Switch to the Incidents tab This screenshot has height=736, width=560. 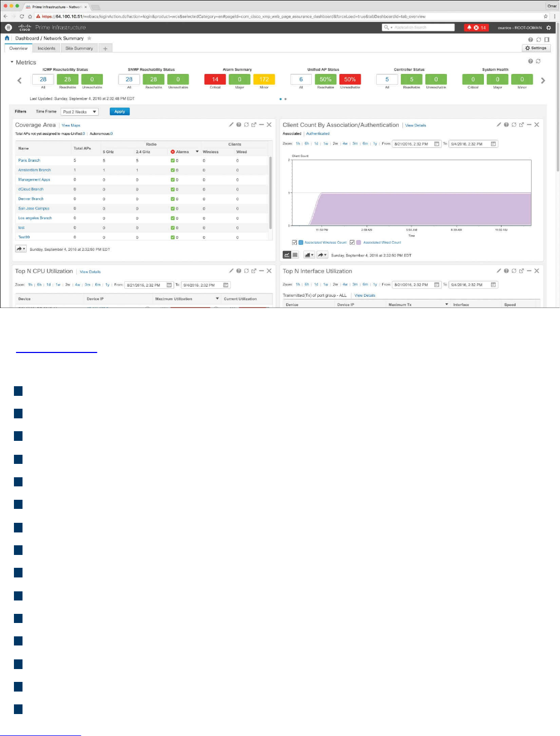pos(46,48)
